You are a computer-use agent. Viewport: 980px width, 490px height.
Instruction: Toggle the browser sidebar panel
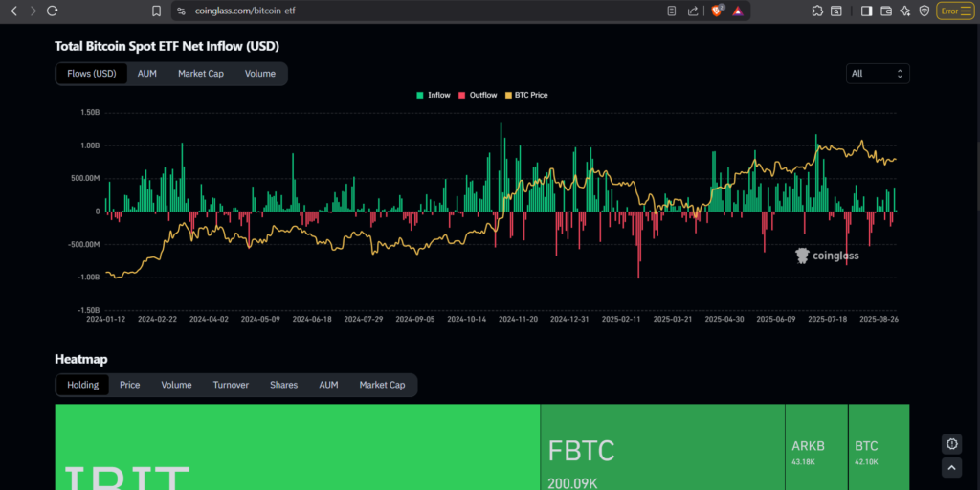pyautogui.click(x=866, y=11)
